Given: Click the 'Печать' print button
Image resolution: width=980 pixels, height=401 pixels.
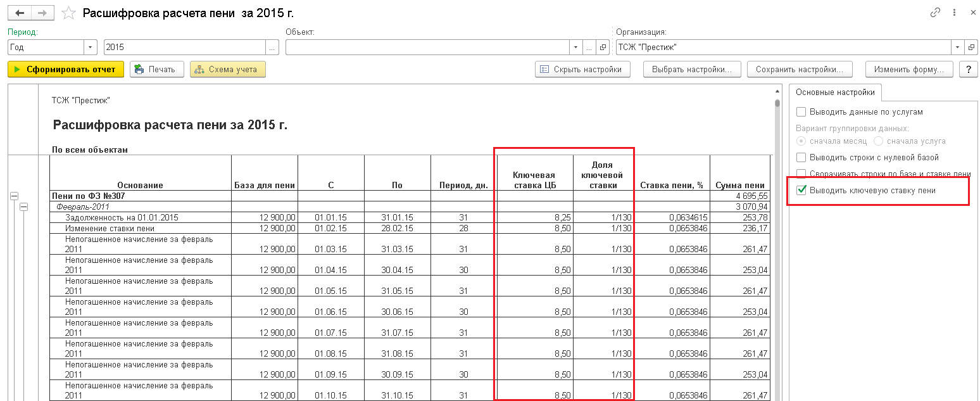Looking at the screenshot, I should 157,69.
